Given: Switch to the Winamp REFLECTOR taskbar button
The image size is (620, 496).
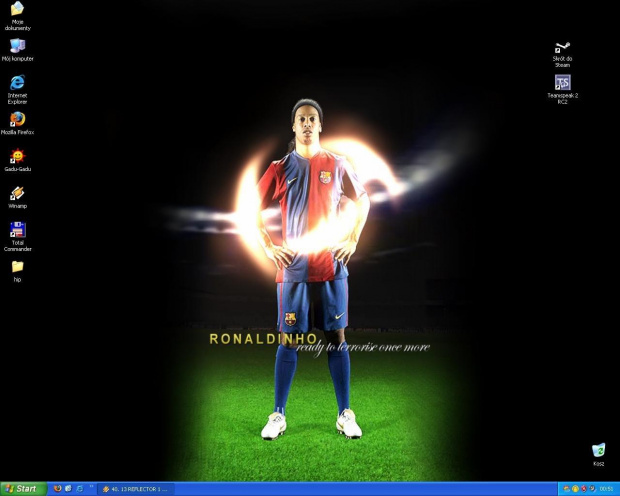Looking at the screenshot, I should 135,489.
